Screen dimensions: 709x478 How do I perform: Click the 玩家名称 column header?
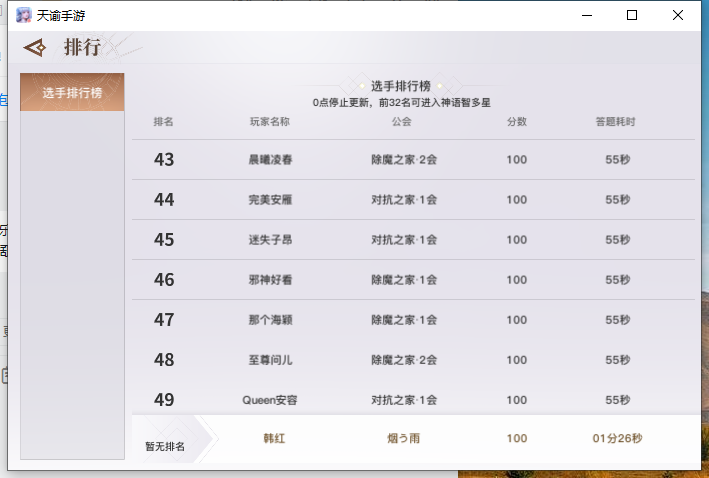[270, 122]
